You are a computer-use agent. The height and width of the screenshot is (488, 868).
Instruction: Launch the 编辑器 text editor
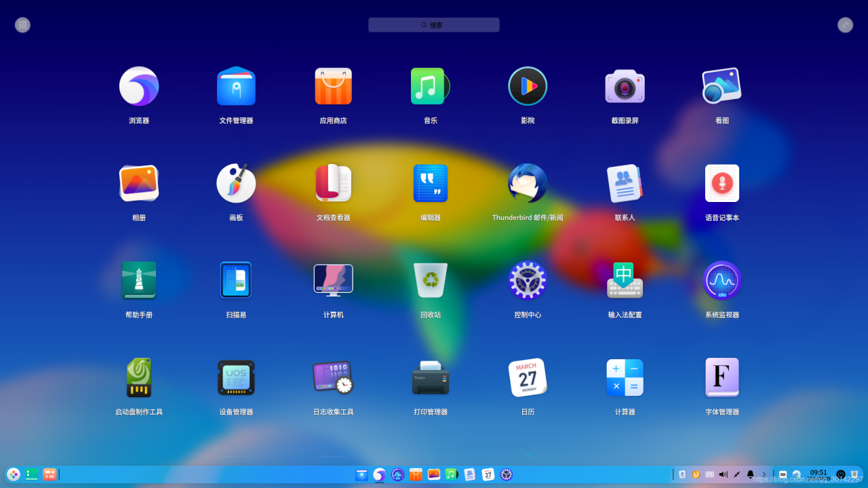pos(430,183)
